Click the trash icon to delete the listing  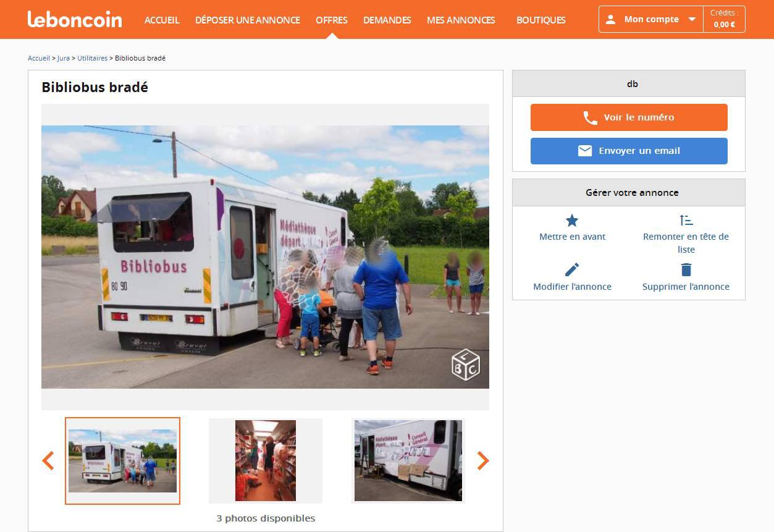tap(686, 270)
